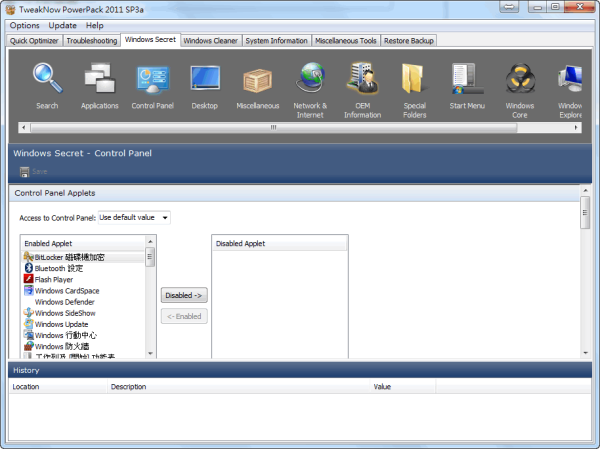Screen dimensions: 600x449
Task: Click the Flash Player applet icon
Action: [x=29, y=279]
